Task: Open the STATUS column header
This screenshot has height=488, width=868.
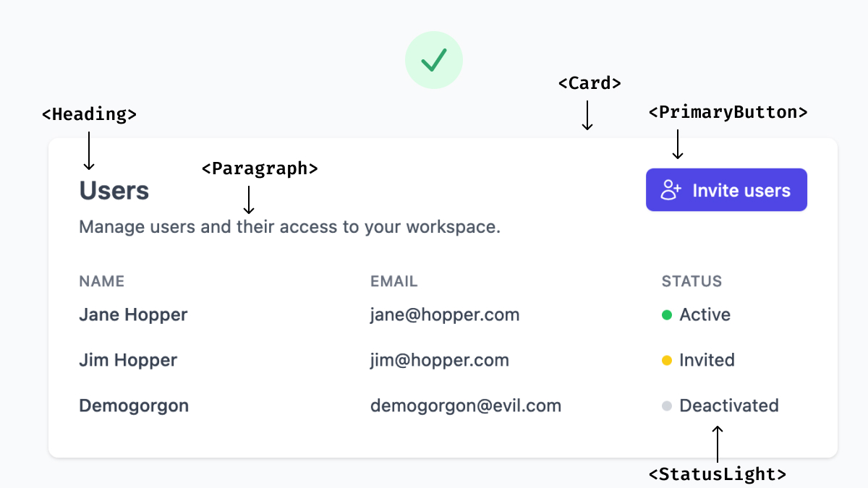Action: (x=692, y=281)
